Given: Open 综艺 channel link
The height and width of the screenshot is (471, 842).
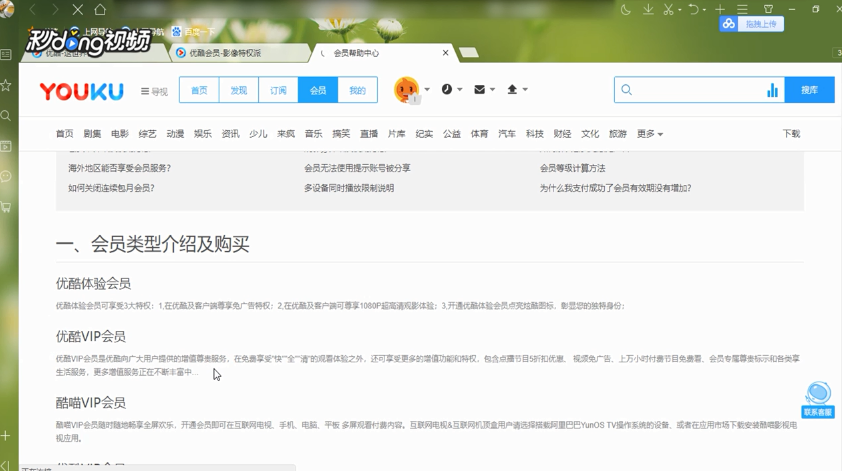Looking at the screenshot, I should click(x=147, y=134).
